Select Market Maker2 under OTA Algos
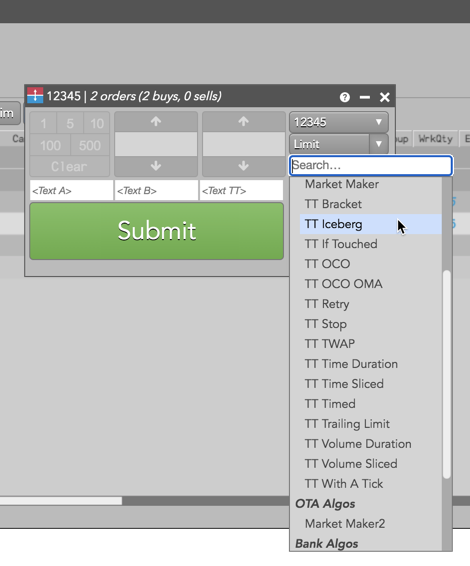Screen dimensions: 470x566 pos(370,523)
